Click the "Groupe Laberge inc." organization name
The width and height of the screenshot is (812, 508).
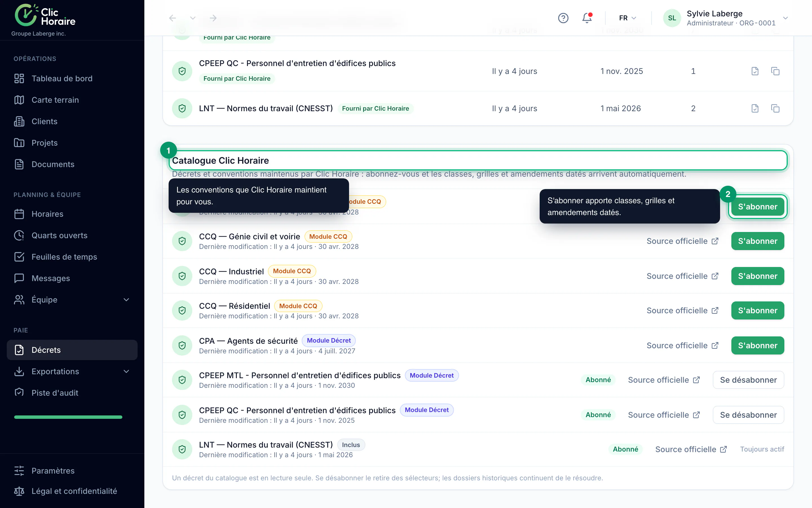39,34
